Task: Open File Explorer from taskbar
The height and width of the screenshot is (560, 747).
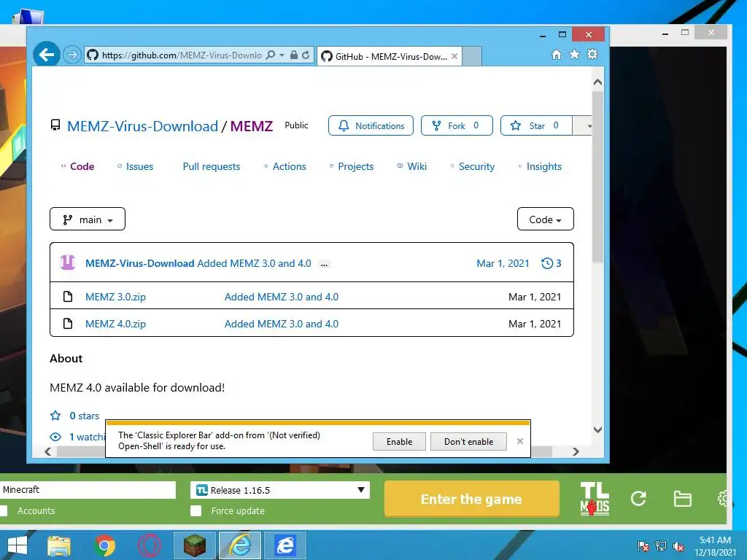Action: [59, 545]
